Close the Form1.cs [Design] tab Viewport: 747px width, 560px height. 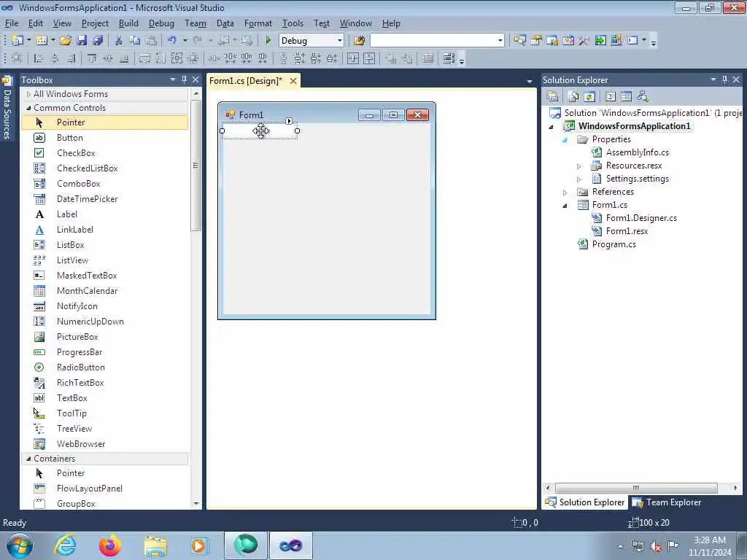pos(293,81)
